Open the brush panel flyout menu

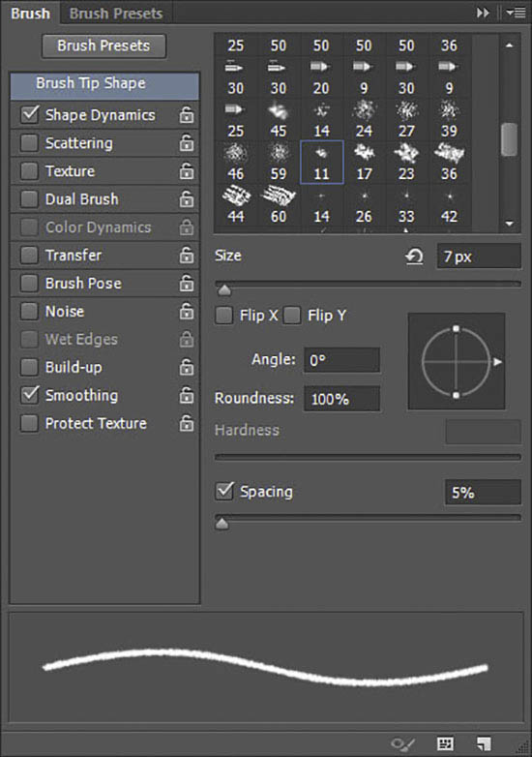[517, 13]
